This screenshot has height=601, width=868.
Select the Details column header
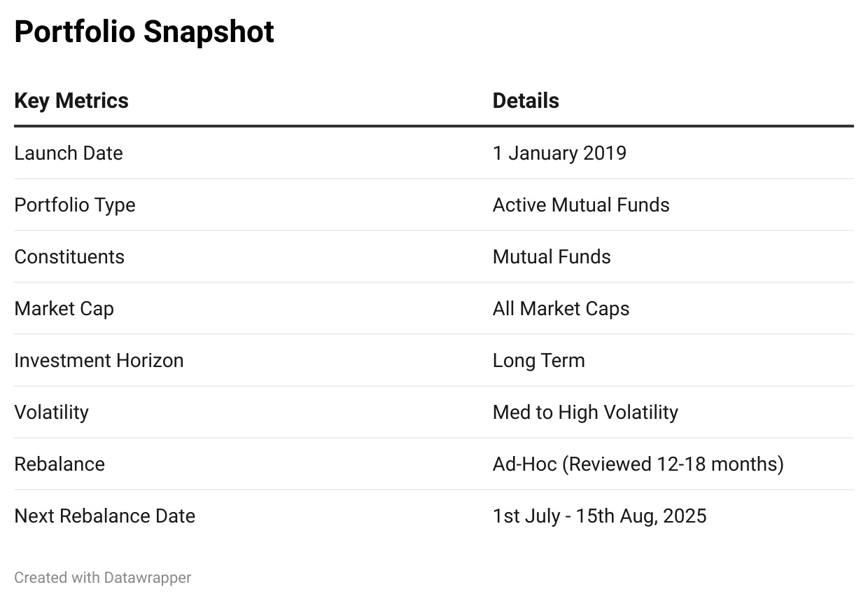click(526, 101)
